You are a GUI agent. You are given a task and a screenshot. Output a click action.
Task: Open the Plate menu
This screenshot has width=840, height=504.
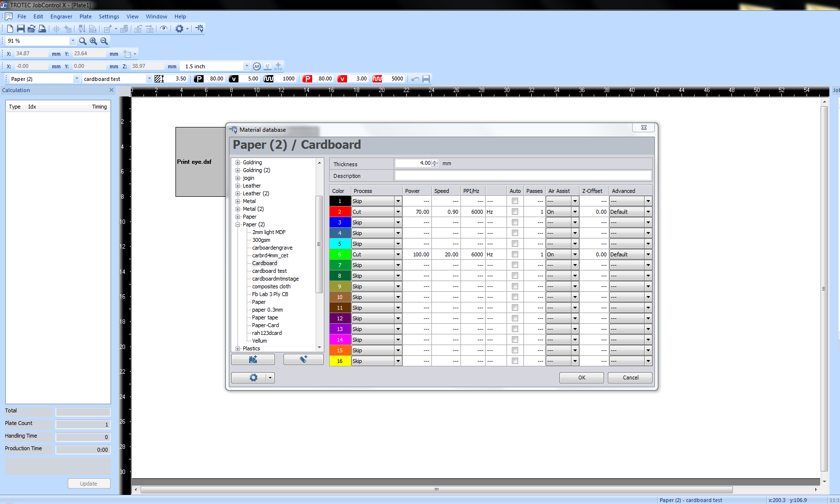click(x=86, y=16)
